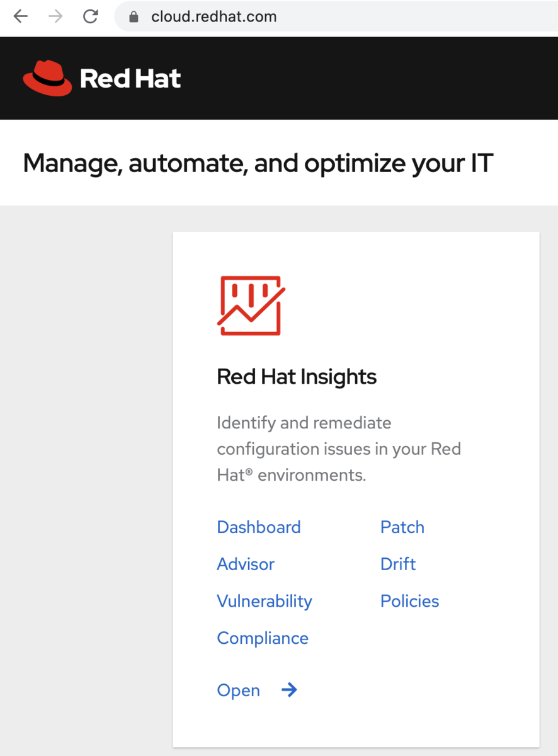Go to the Patch link
Viewport: 558px width, 756px height.
pos(402,527)
